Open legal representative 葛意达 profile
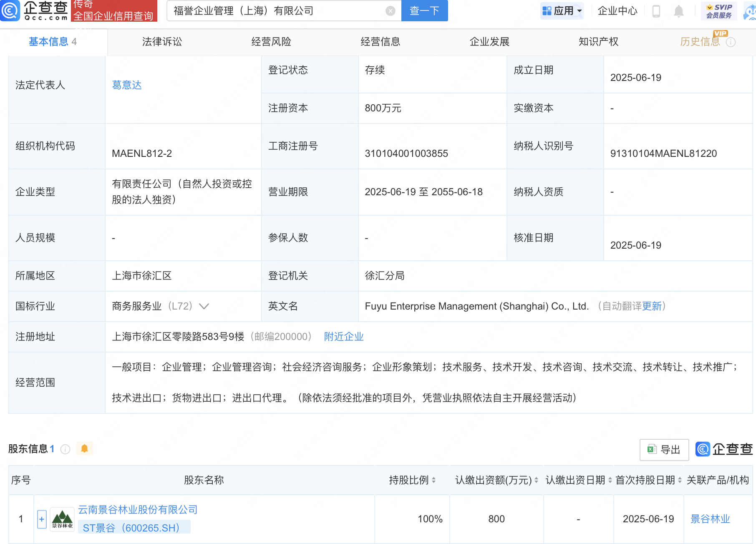Image resolution: width=756 pixels, height=544 pixels. [x=127, y=85]
